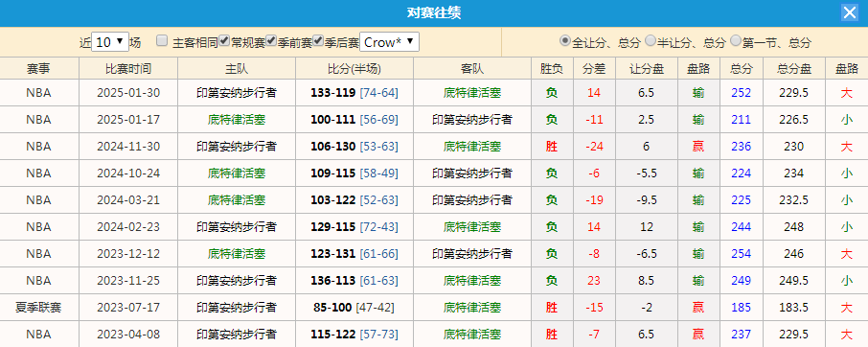Open the 115-122 score on 2023-04-08

coord(332,335)
